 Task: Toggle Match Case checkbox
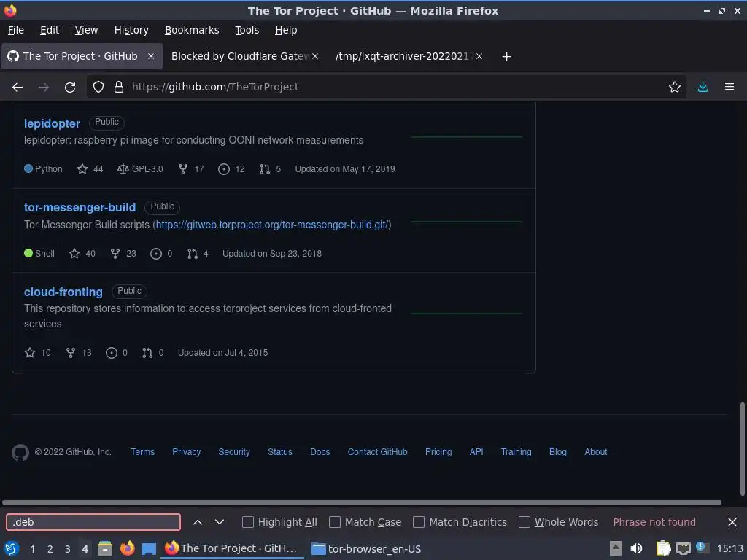(x=334, y=522)
